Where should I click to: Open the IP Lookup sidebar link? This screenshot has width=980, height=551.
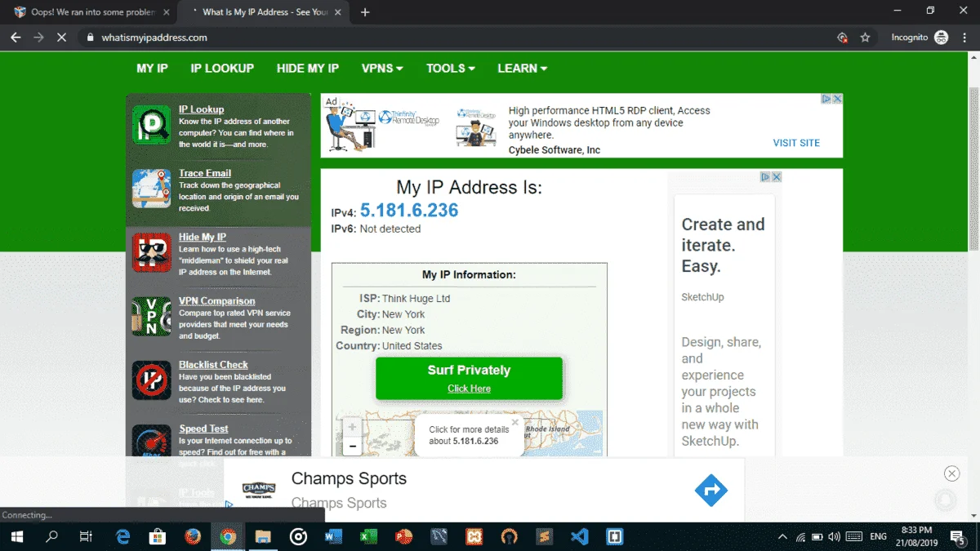(201, 109)
